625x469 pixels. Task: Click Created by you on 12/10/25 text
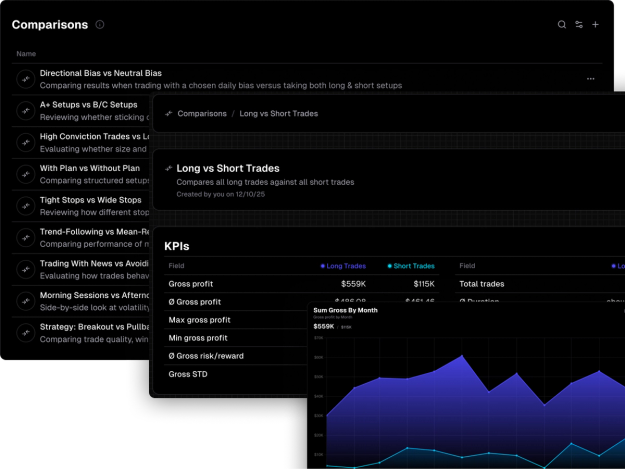(x=220, y=194)
